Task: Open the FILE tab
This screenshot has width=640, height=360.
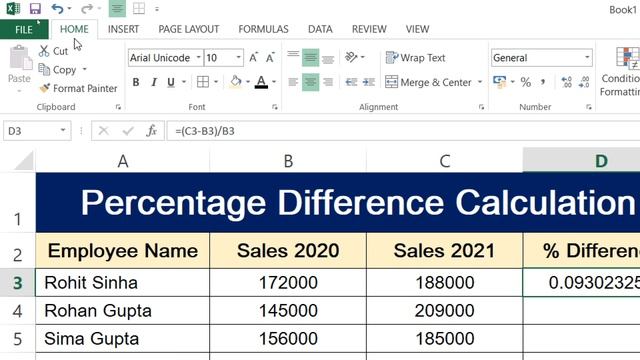Action: pos(24,29)
